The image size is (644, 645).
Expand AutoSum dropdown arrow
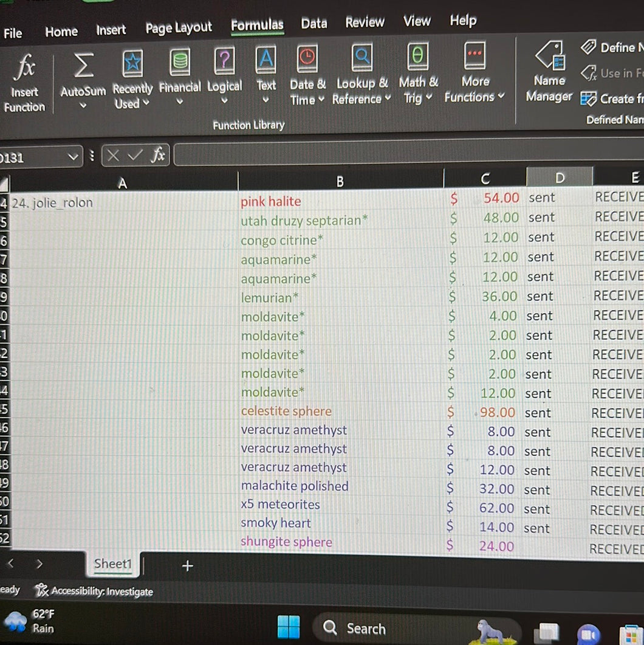coord(83,105)
